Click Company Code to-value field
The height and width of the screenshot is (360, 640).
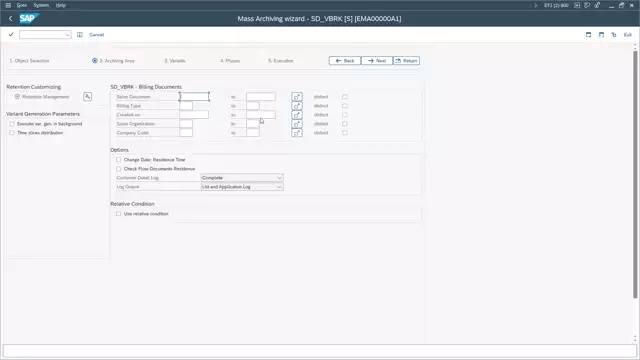click(x=253, y=133)
